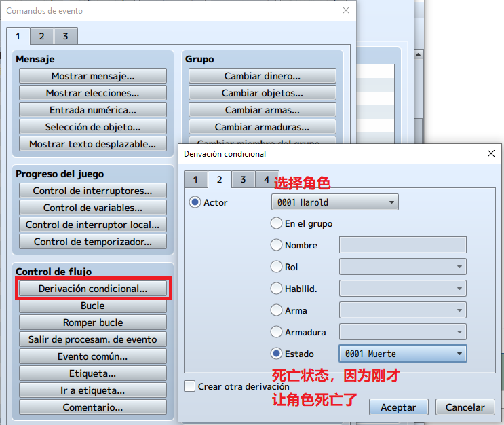Select the Habilid. radio option

pos(276,289)
